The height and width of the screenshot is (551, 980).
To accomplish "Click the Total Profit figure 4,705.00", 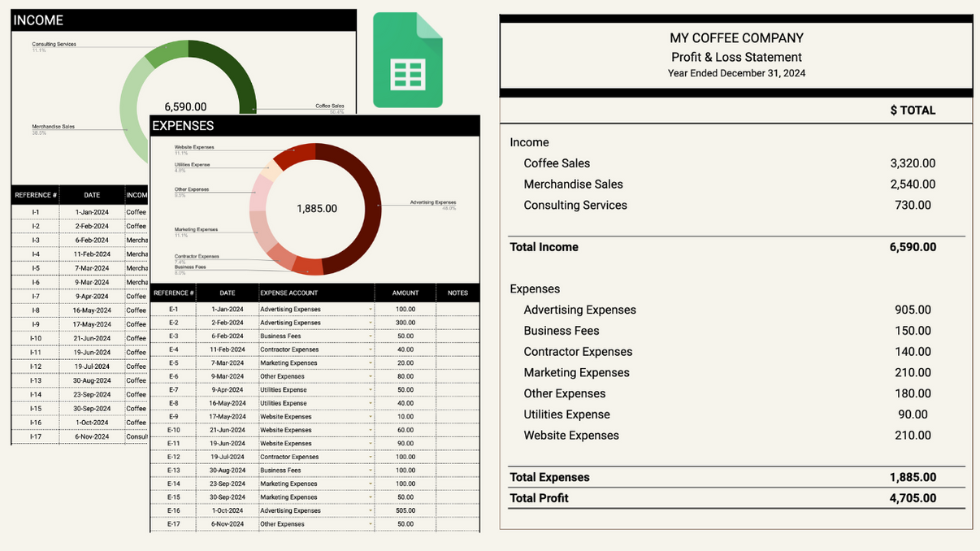I will coord(913,498).
